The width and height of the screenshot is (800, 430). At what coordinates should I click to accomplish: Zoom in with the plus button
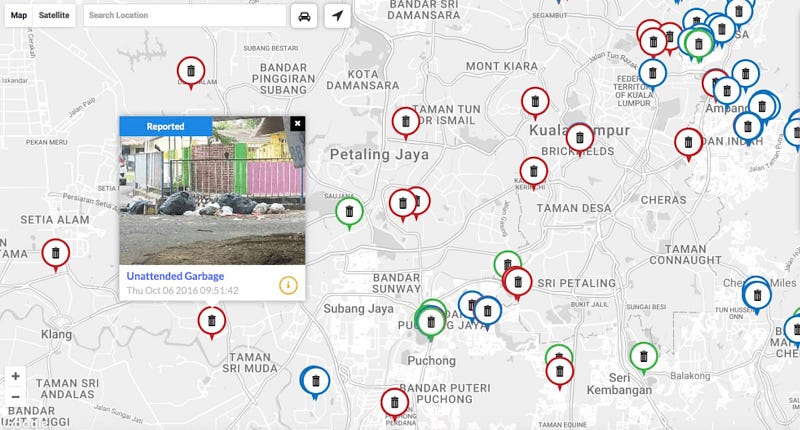15,376
